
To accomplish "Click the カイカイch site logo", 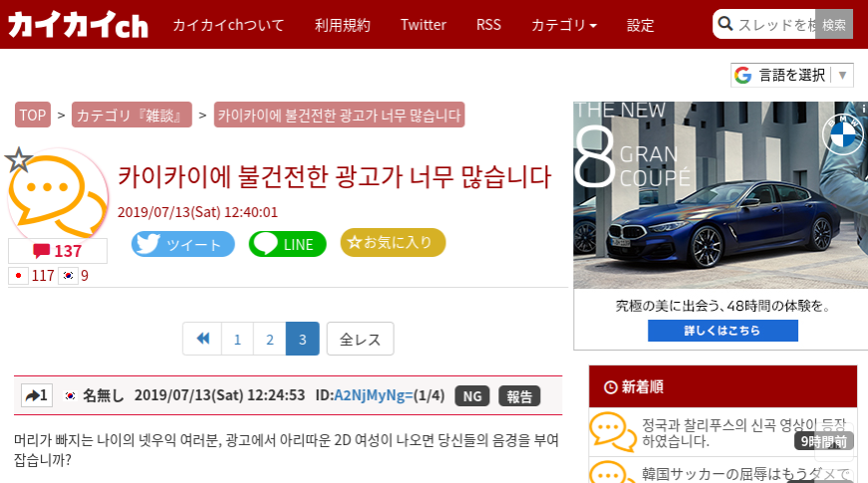I will [x=78, y=25].
